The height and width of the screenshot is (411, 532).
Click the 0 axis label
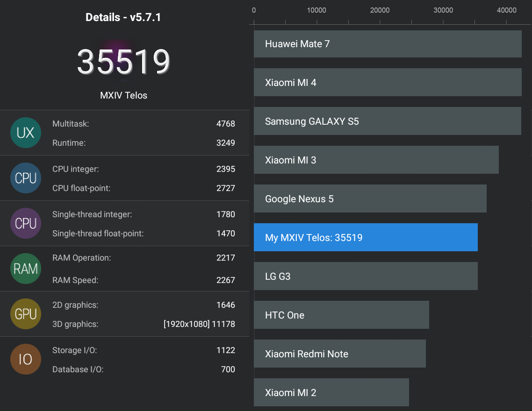pos(254,10)
